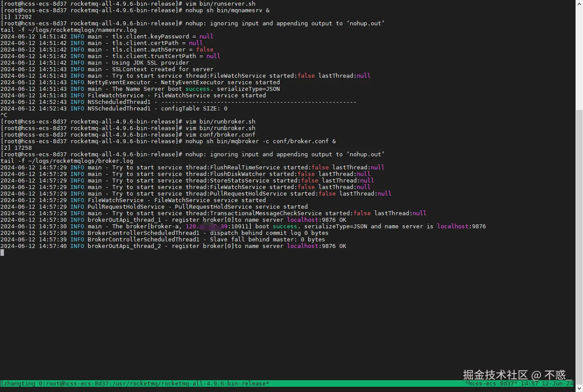Screen dimensions: 583x392
Task: Click the "^C" interrupt line
Action: coord(4,115)
